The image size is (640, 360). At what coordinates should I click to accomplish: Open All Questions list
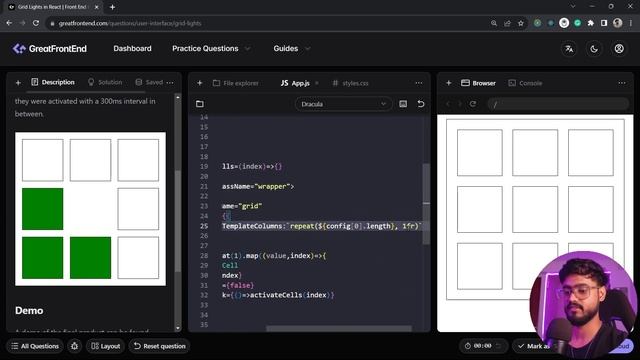coord(35,346)
